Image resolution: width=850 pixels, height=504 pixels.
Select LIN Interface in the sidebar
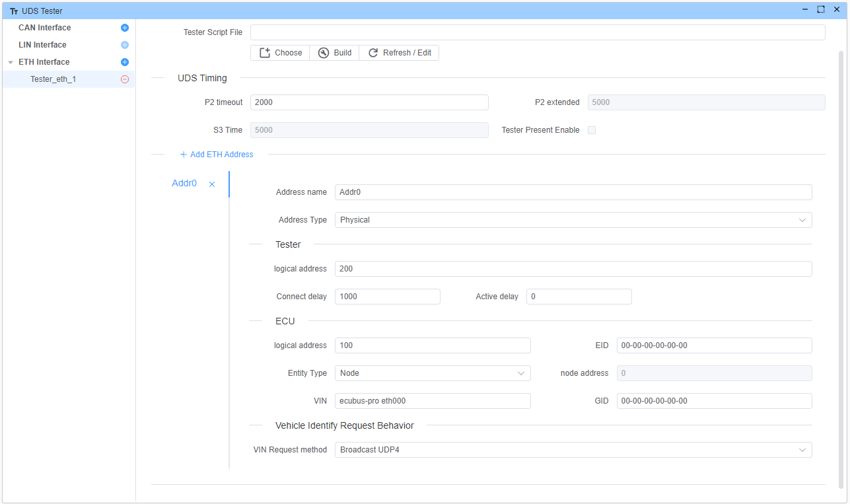click(x=42, y=45)
